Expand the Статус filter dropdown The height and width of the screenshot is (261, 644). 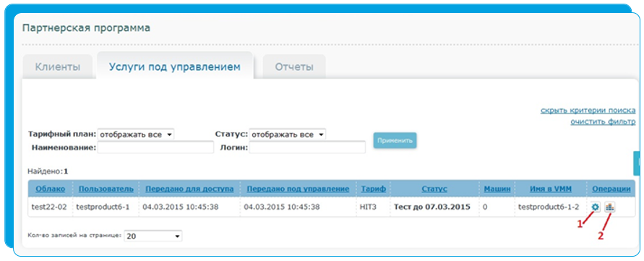pyautogui.click(x=288, y=134)
